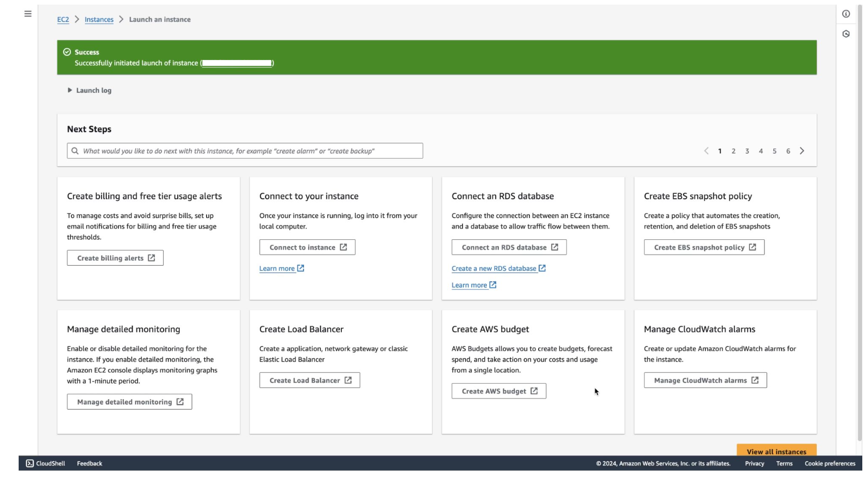Click Create billing alerts button
868x478 pixels.
[115, 258]
